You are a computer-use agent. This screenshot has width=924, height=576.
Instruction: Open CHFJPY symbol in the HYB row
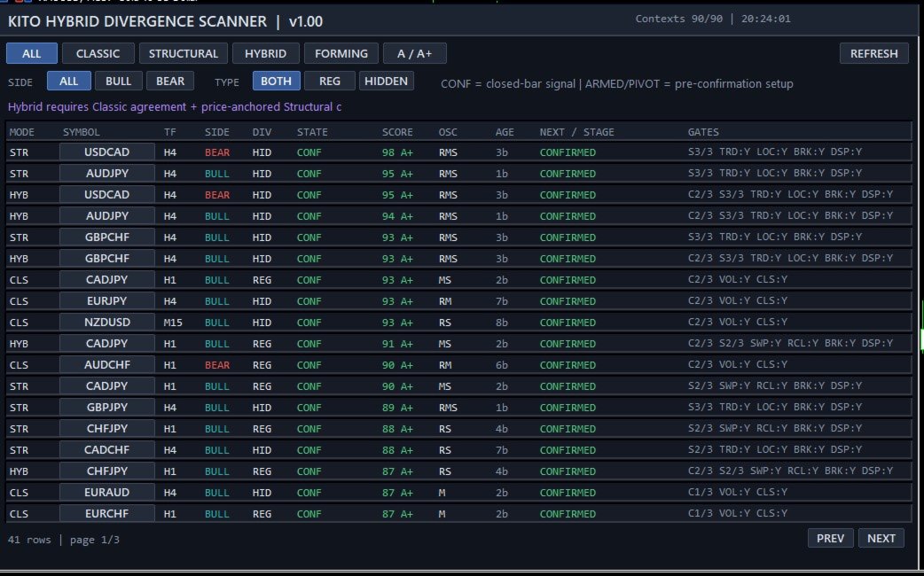[106, 471]
